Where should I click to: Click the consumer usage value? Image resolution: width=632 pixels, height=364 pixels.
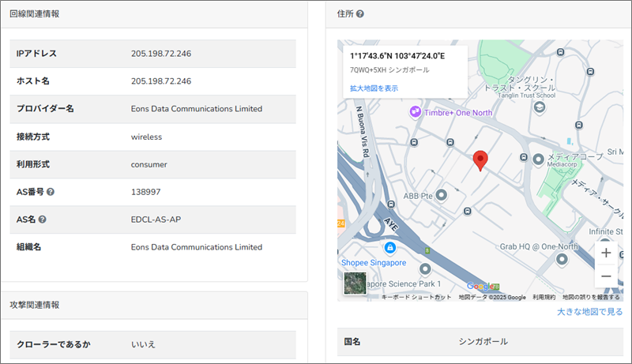coord(149,164)
